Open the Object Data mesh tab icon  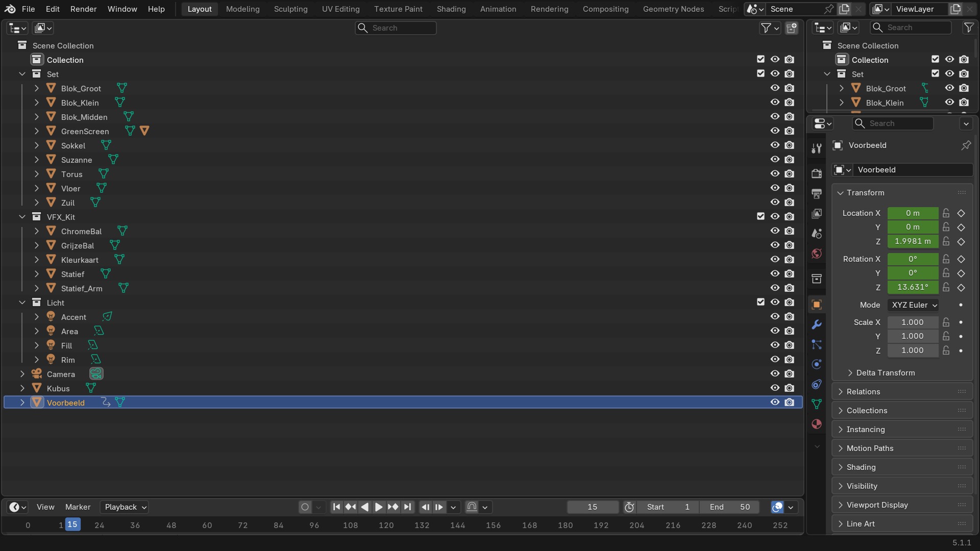[x=817, y=404]
